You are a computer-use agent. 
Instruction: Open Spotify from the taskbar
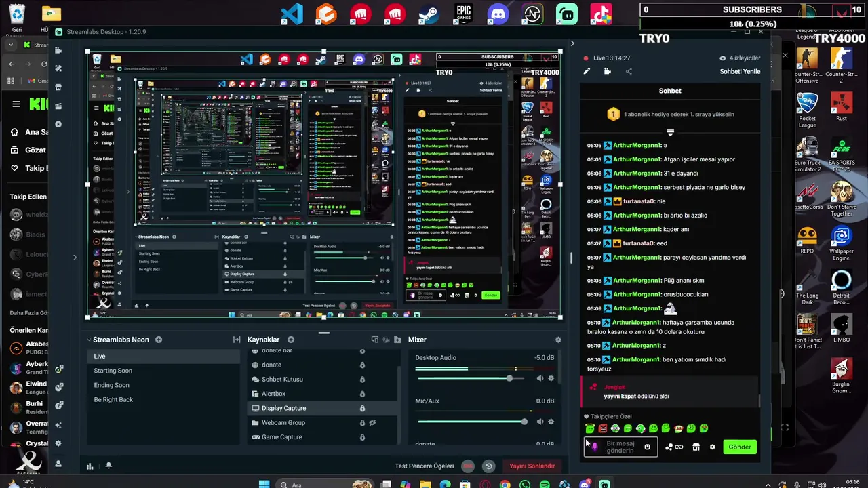pos(545,485)
